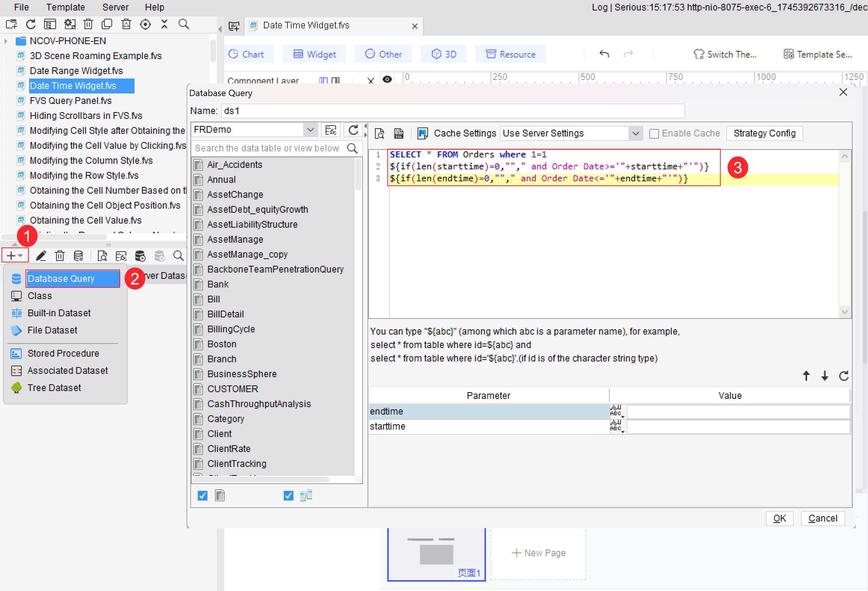Click the delete trash icon in the file toolbar
Image resolution: width=868 pixels, height=591 pixels.
[88, 24]
